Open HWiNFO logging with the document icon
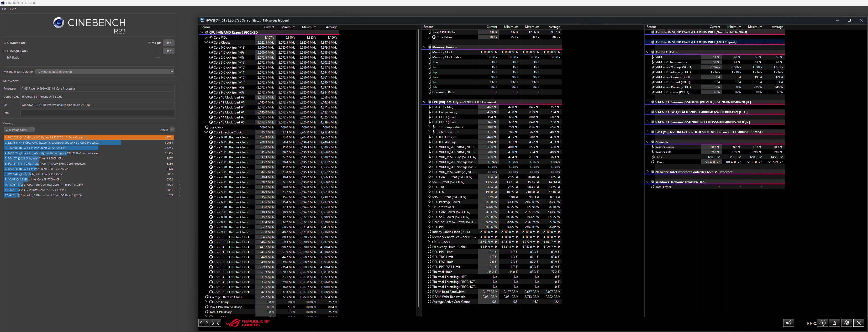Image resolution: width=868 pixels, height=332 pixels. coord(834,323)
